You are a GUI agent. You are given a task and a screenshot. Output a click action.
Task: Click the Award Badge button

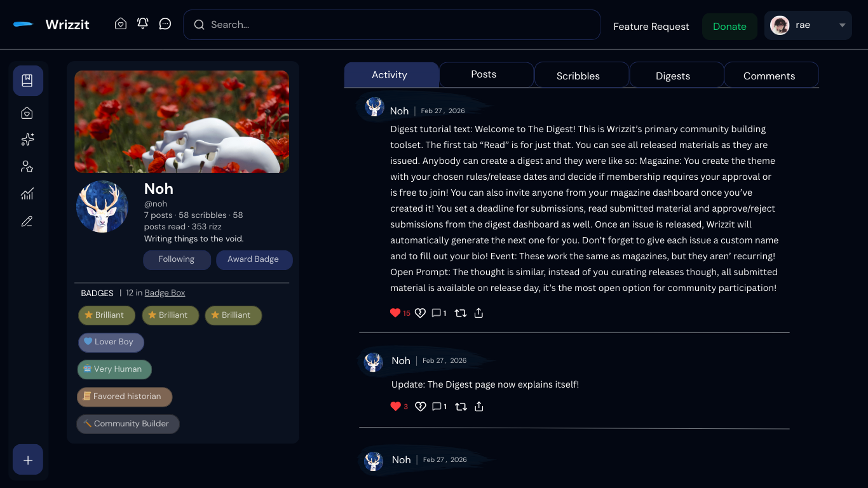(x=254, y=259)
